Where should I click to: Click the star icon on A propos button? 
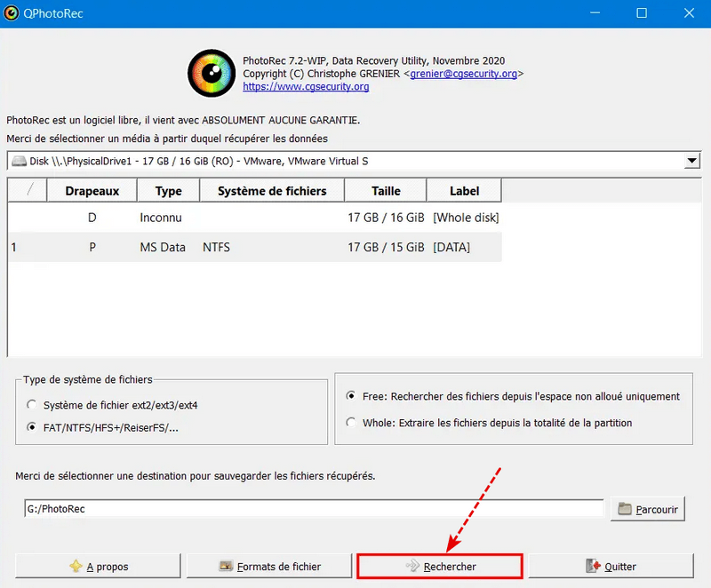(76, 566)
